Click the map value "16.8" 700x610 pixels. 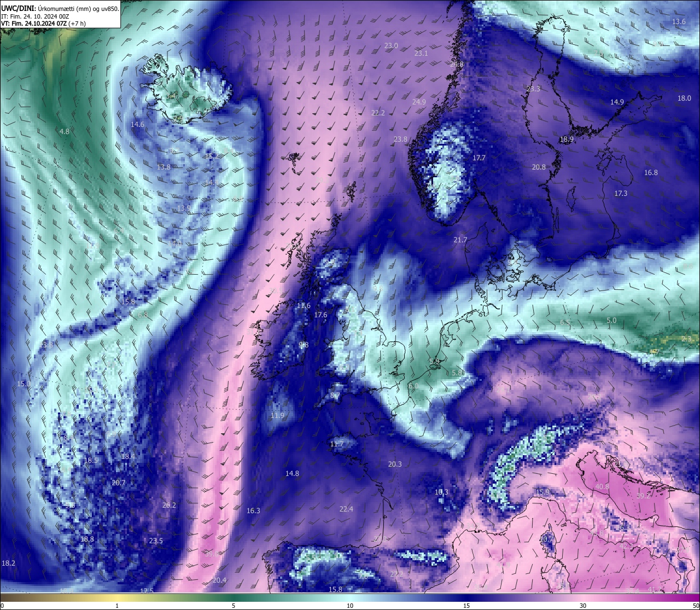(651, 173)
